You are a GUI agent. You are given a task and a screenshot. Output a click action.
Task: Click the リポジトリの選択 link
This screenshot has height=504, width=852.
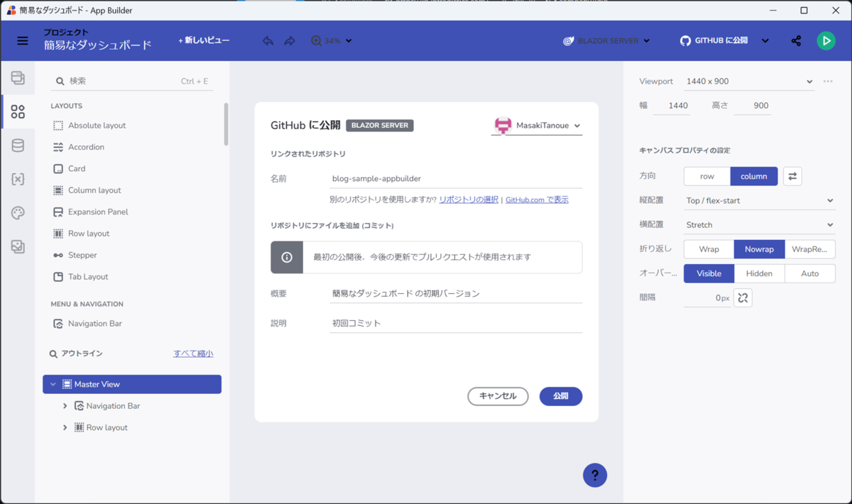point(469,200)
